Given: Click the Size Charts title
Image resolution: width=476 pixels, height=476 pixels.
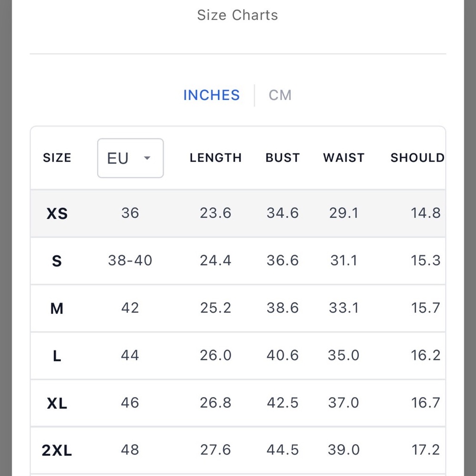Looking at the screenshot, I should [x=238, y=15].
